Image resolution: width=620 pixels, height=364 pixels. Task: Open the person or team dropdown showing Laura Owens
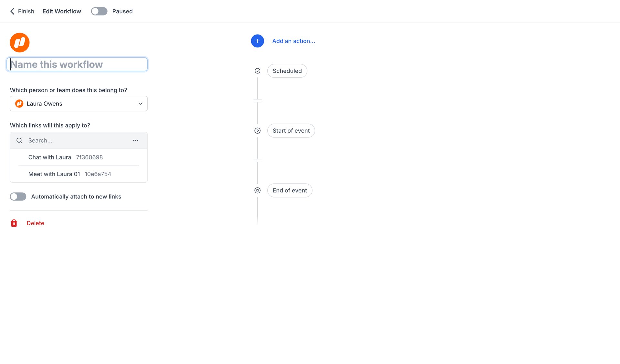tap(78, 104)
